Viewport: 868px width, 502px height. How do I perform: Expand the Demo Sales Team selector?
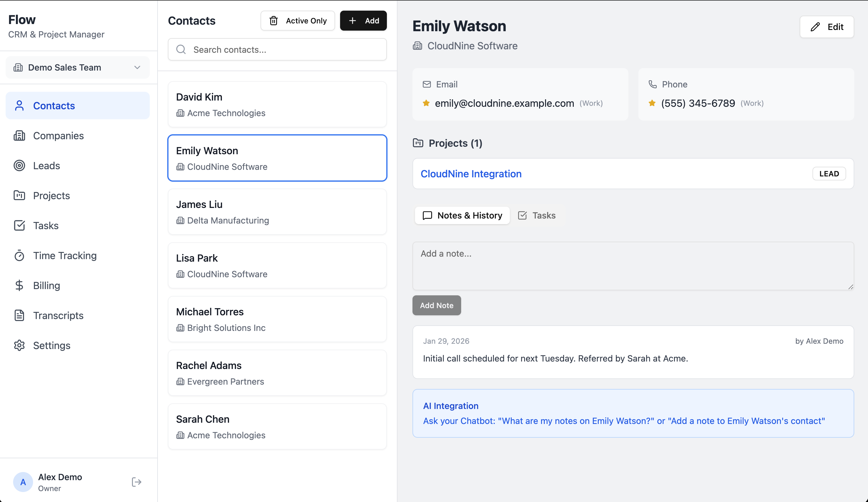pos(137,67)
